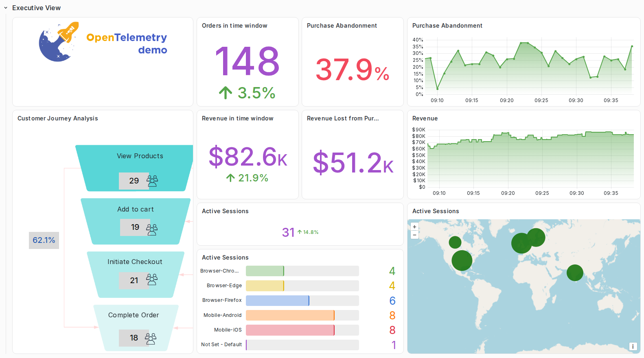Click the Browser-Chrome value 4

pos(392,271)
